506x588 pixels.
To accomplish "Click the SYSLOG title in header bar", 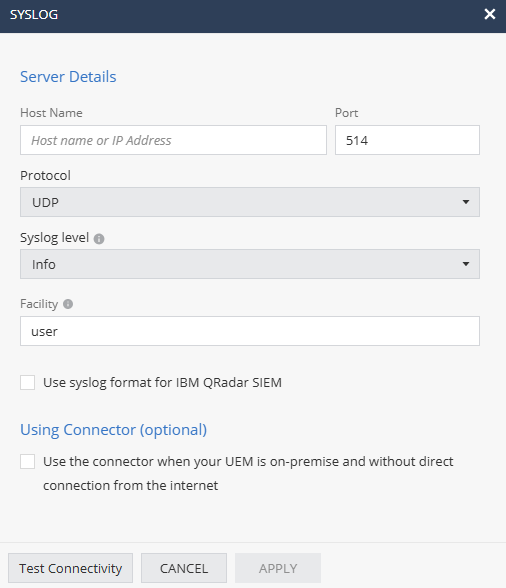I will (34, 15).
